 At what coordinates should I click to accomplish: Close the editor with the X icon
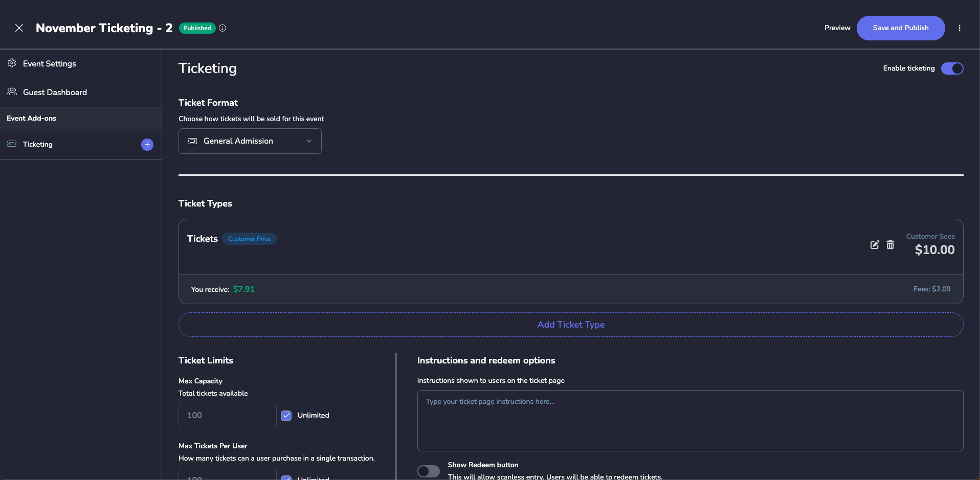click(19, 28)
